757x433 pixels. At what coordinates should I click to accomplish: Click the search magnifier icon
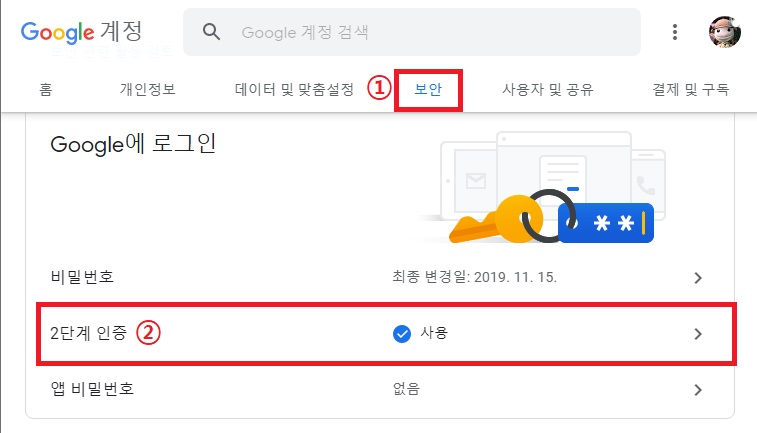tap(211, 32)
